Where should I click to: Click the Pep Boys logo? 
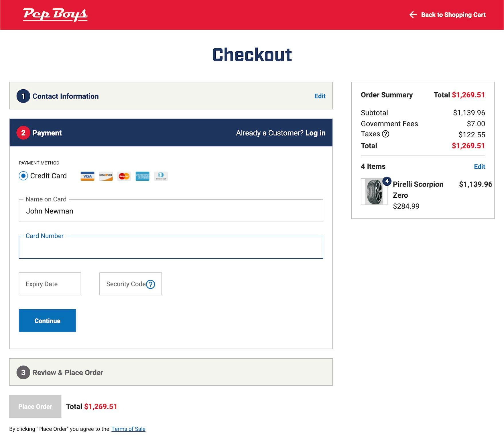coord(55,15)
